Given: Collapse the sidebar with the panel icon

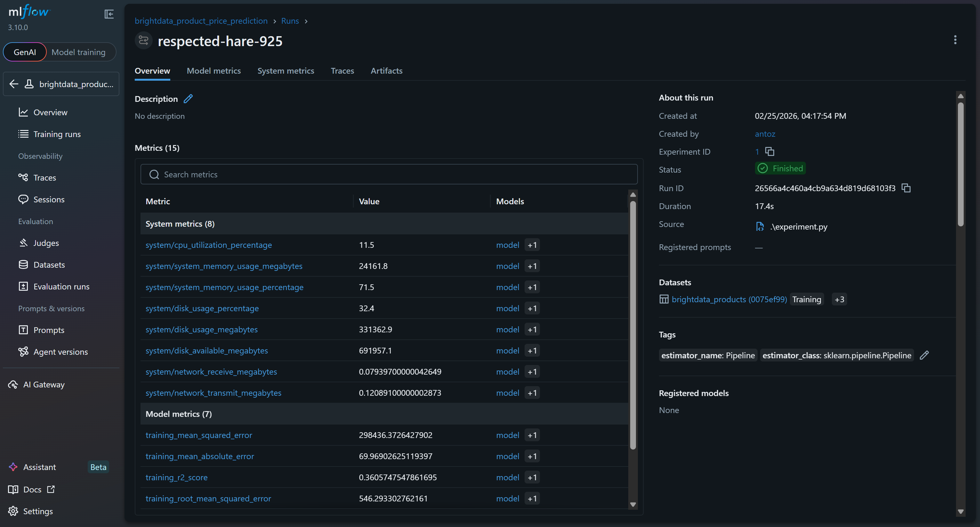Looking at the screenshot, I should (109, 14).
